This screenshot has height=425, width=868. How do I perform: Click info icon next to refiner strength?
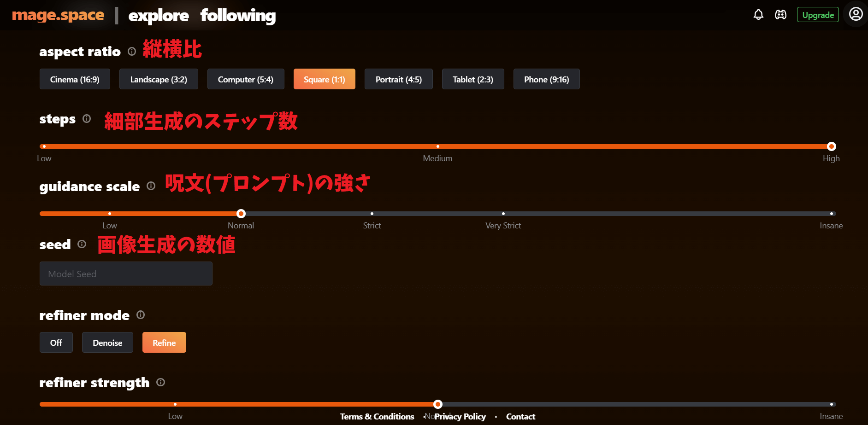160,382
